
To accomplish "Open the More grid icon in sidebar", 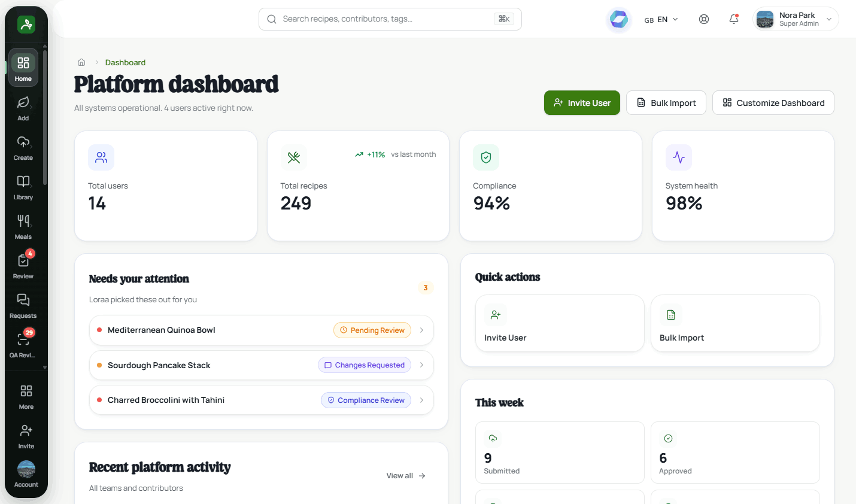I will pos(26,391).
